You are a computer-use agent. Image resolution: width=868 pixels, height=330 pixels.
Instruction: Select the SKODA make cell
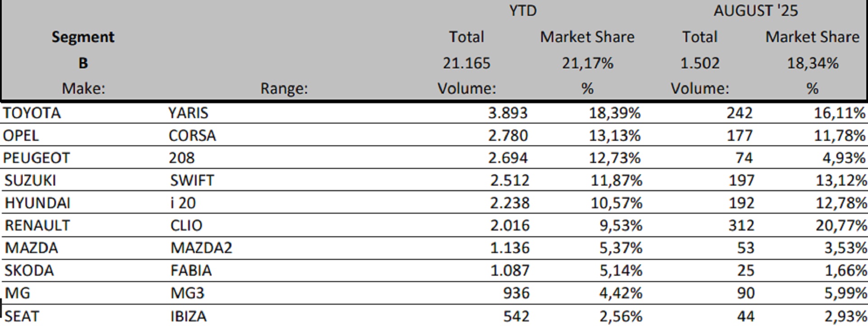point(29,271)
